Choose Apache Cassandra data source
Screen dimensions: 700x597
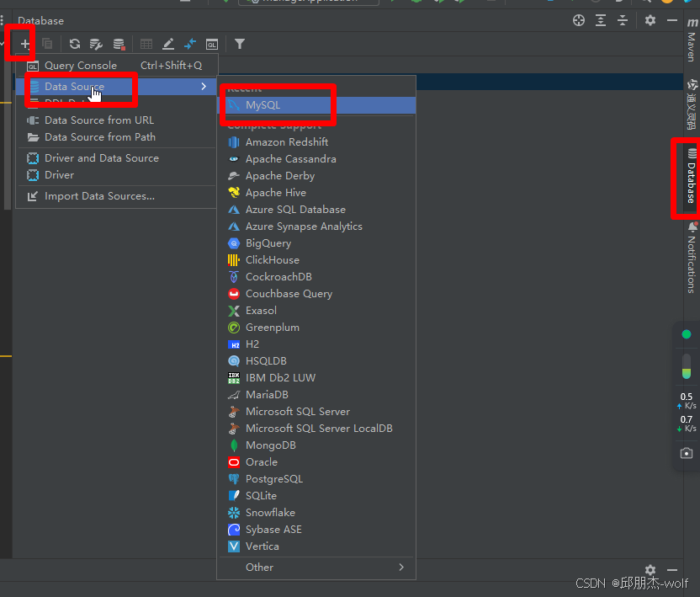pos(316,159)
